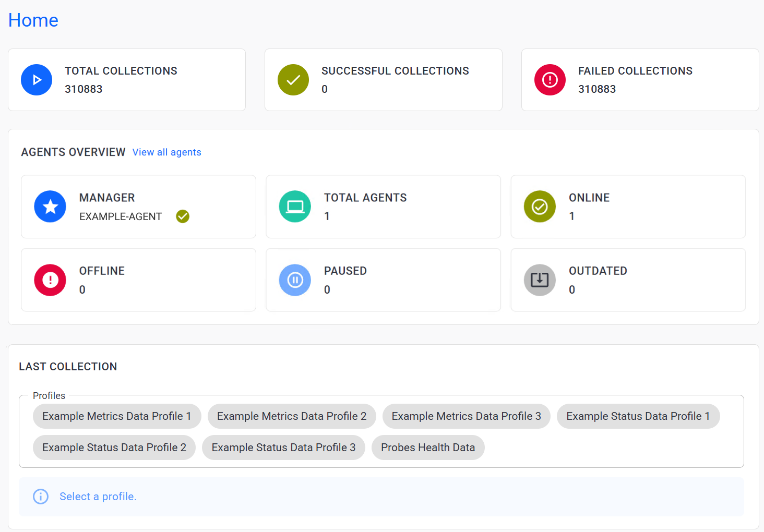Image resolution: width=764 pixels, height=532 pixels.
Task: Click the Select a profile message
Action: pyautogui.click(x=98, y=497)
